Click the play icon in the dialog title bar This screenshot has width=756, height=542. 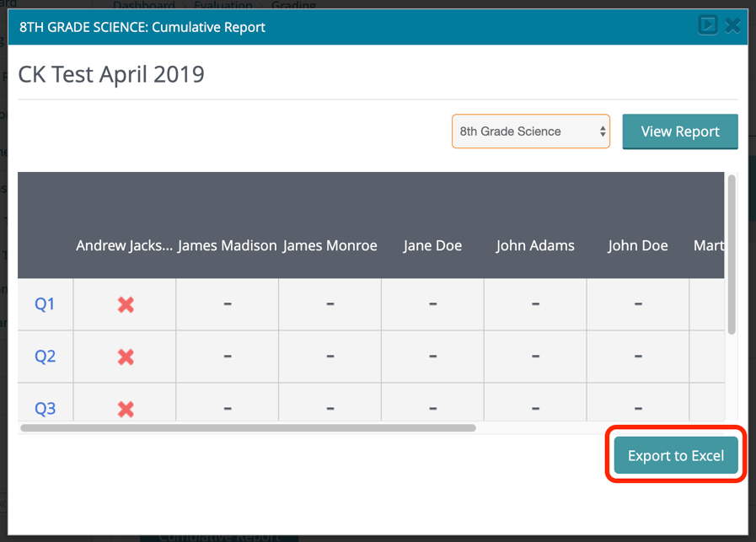click(707, 25)
